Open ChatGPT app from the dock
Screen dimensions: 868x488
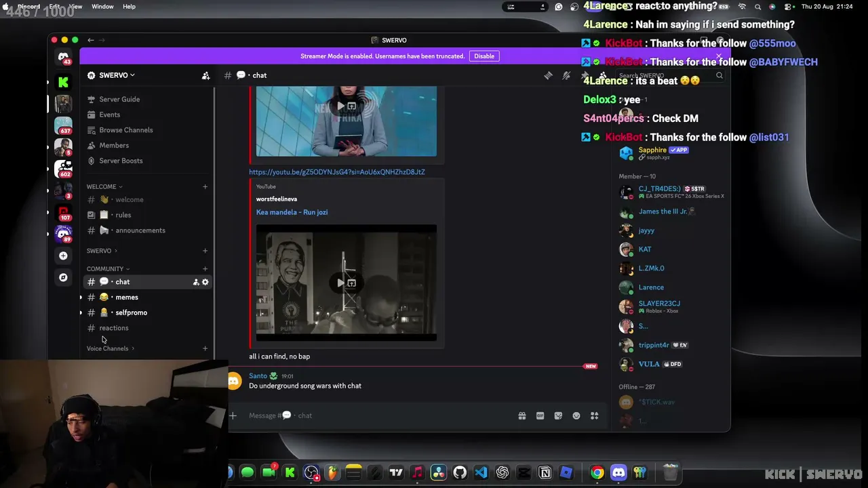tap(502, 472)
